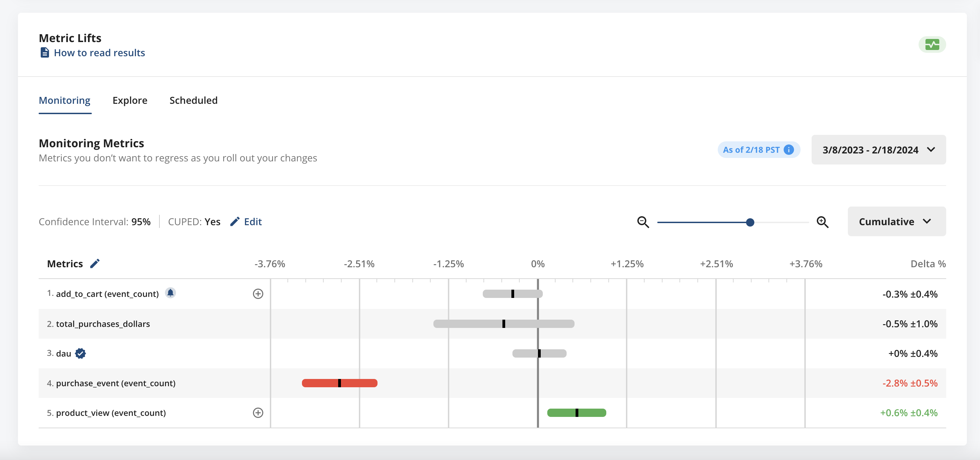
Task: Click the zoom-out magnifier on the chart
Action: (x=643, y=222)
